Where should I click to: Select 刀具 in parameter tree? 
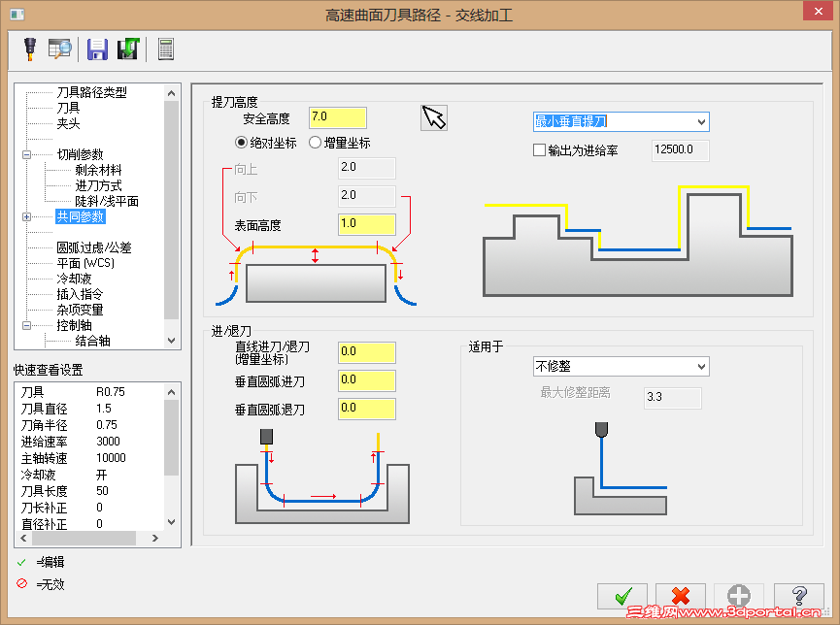pos(68,108)
